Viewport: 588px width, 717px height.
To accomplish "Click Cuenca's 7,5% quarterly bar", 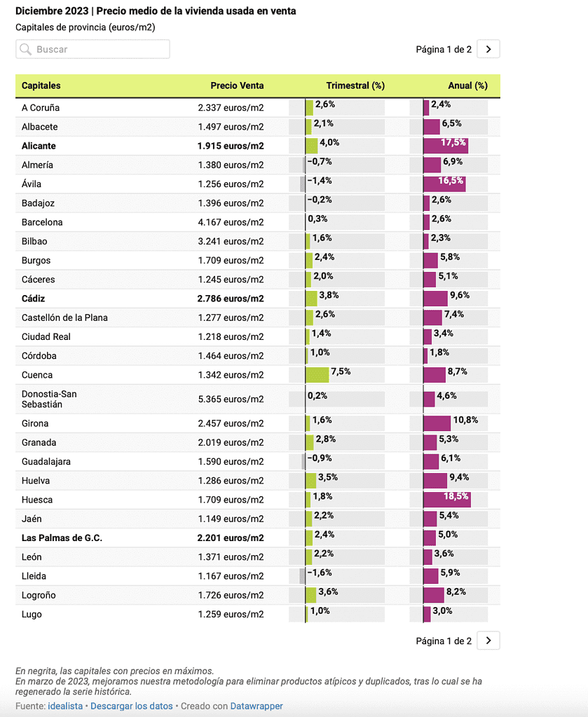I will [x=317, y=374].
